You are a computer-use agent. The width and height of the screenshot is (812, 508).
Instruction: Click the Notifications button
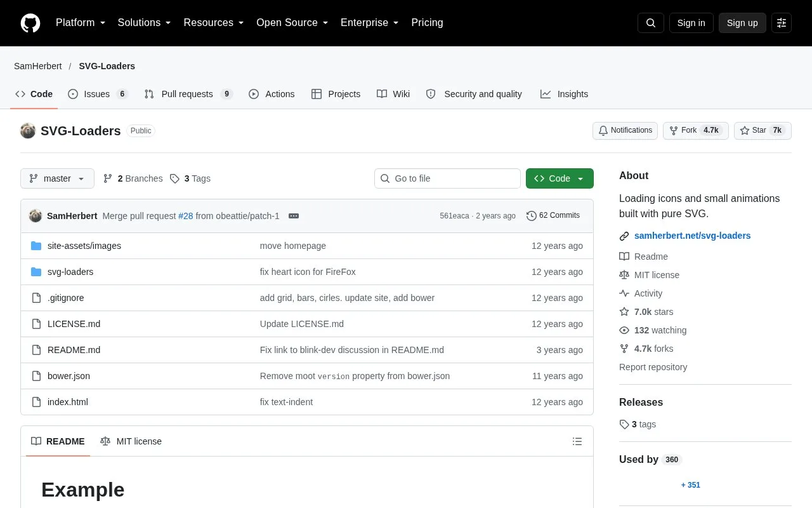point(625,131)
